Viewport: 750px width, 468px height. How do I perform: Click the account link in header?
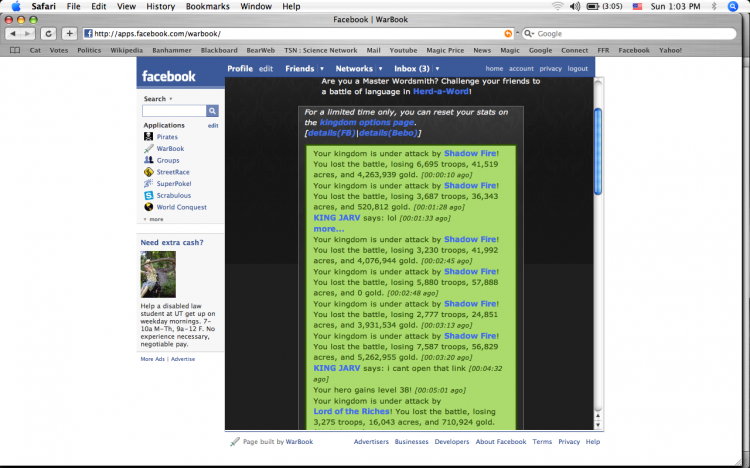[x=521, y=69]
